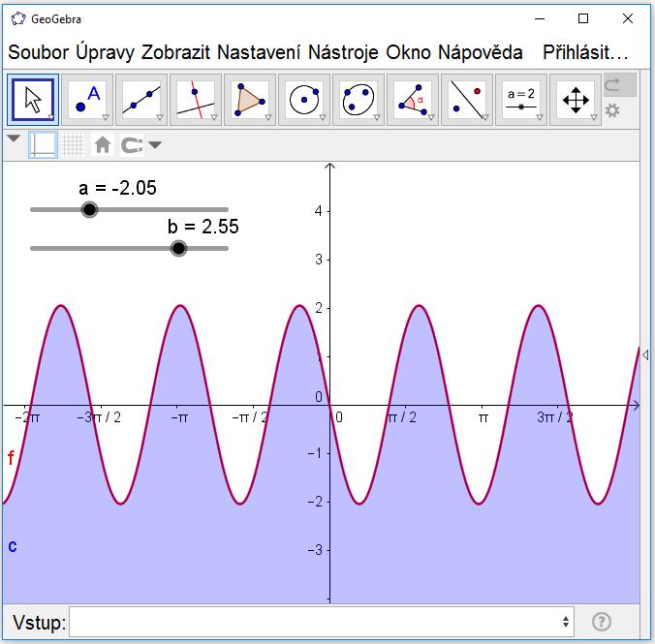Image resolution: width=655 pixels, height=644 pixels.
Task: Click the function label f
Action: click(x=11, y=458)
